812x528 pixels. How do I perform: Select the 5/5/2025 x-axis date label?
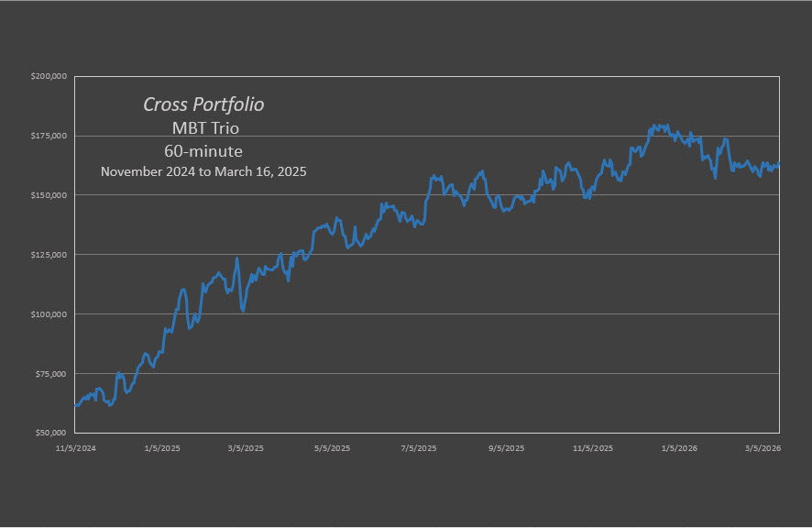(x=332, y=449)
